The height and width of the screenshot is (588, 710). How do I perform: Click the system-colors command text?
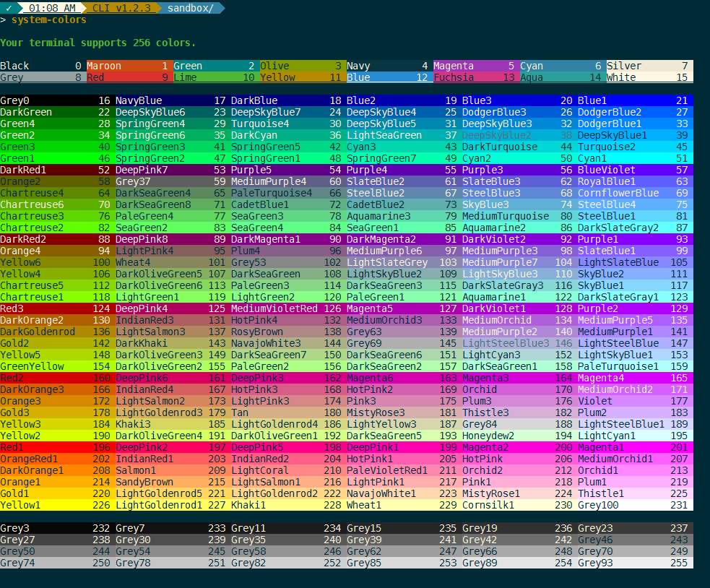(48, 20)
